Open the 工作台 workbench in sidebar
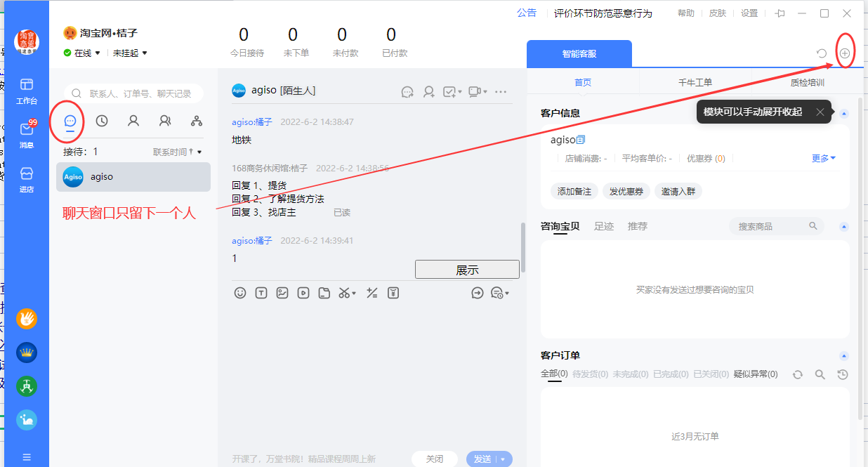The height and width of the screenshot is (467, 868). [27, 91]
